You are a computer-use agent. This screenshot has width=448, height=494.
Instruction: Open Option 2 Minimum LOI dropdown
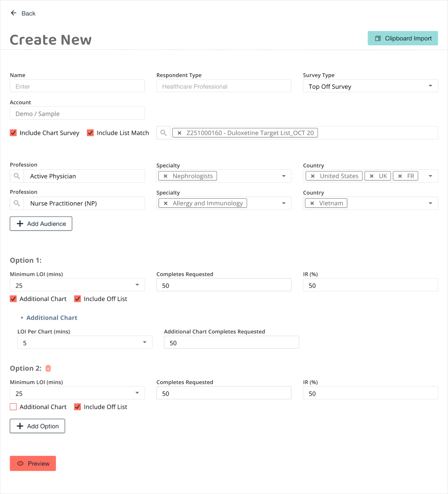77,393
